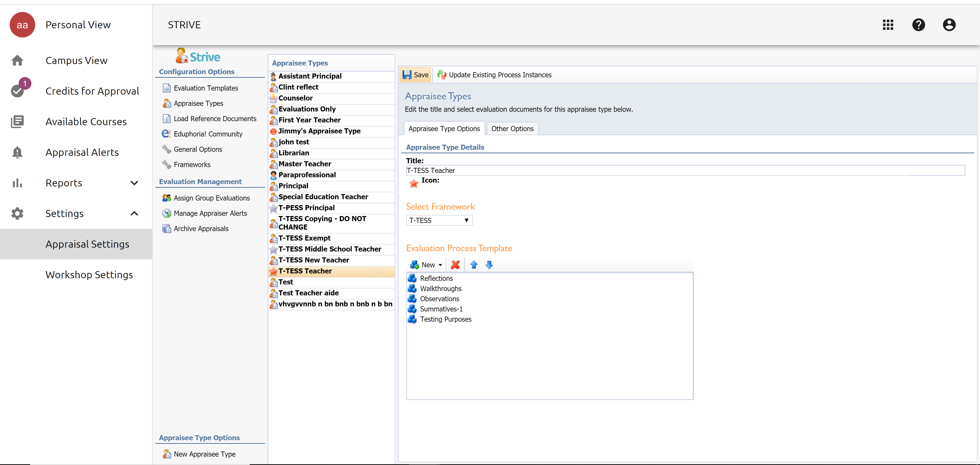
Task: Delete selected template with red X
Action: click(x=455, y=265)
